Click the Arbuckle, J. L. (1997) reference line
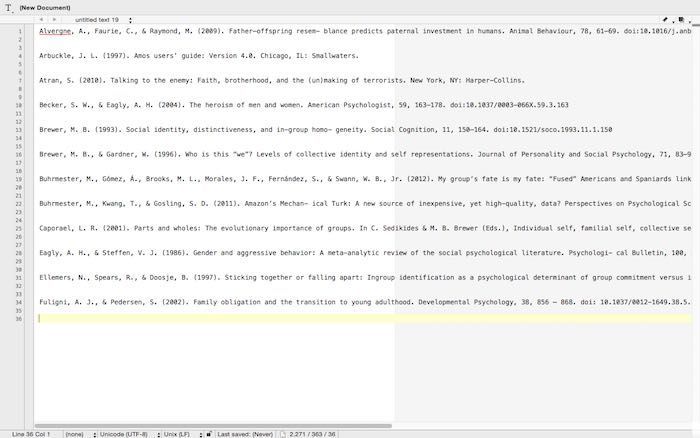Image resolution: width=700 pixels, height=438 pixels. click(199, 56)
